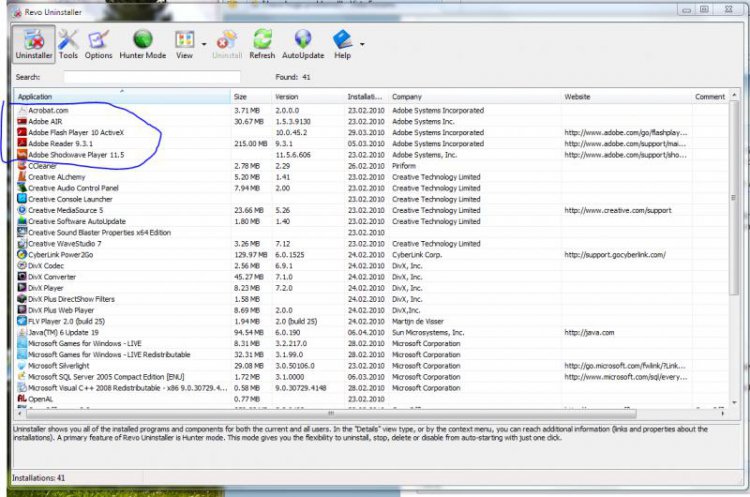Image resolution: width=750 pixels, height=497 pixels.
Task: Click the adobe.com/go/flashplay website cell
Action: [626, 133]
